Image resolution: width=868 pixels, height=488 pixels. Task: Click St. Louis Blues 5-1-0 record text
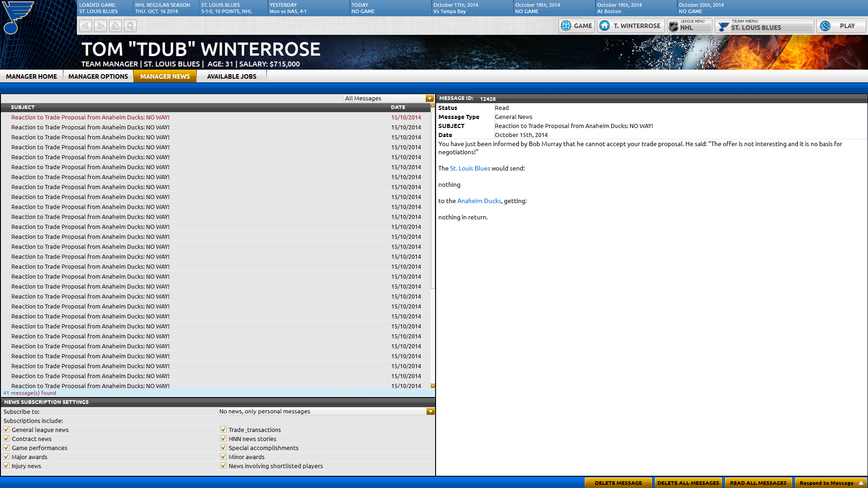tap(227, 8)
